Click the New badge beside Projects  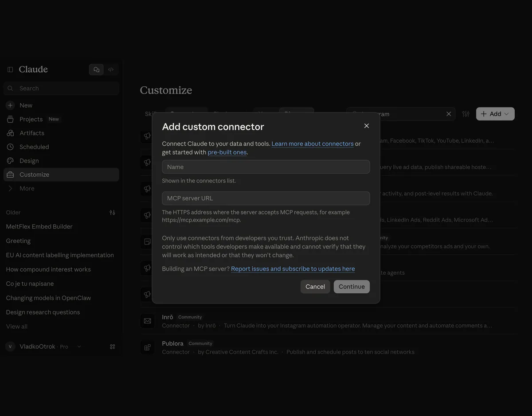coord(54,119)
